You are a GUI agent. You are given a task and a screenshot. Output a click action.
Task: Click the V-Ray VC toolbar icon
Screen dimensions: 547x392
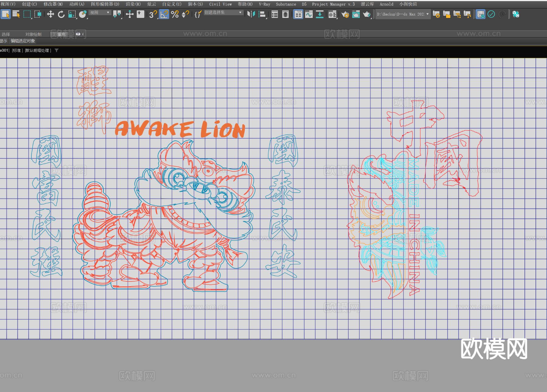[516, 14]
